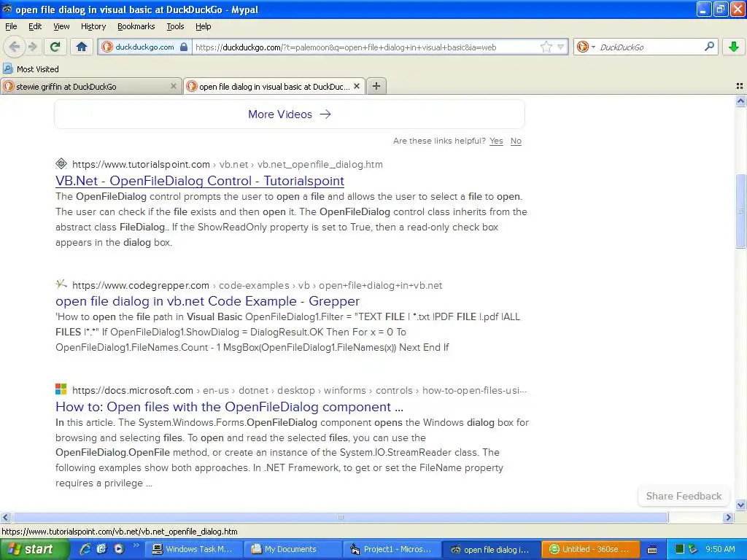Click the system clock showing 9:50 AM
Screen dimensions: 747x560
click(x=720, y=549)
